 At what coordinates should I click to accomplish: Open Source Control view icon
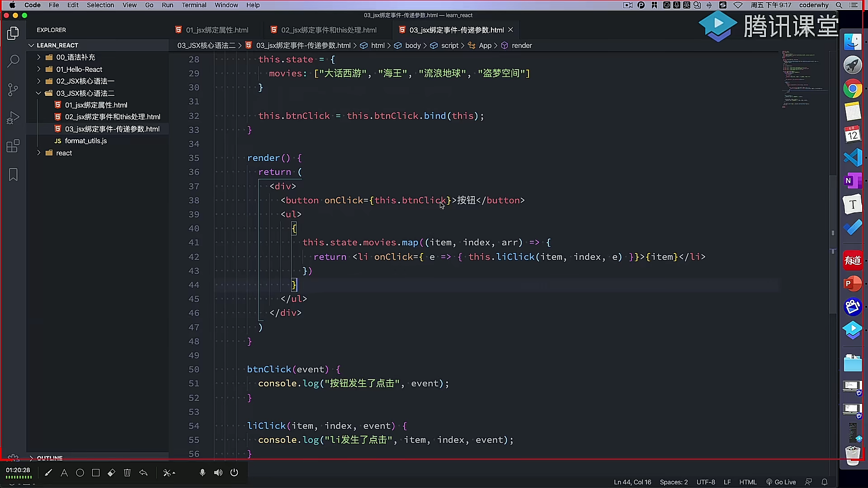click(13, 89)
